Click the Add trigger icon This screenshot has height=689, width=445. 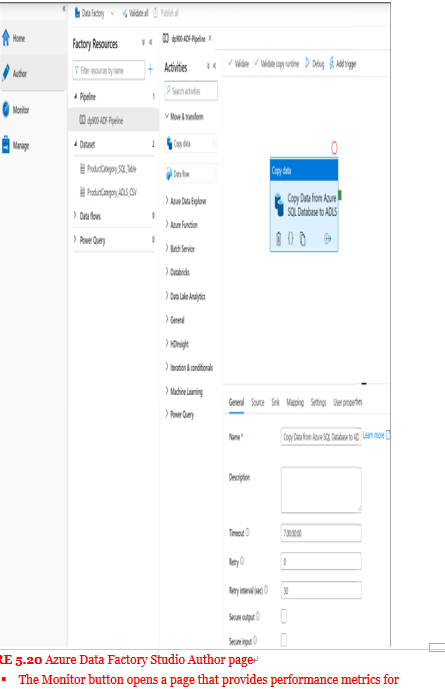[x=332, y=63]
